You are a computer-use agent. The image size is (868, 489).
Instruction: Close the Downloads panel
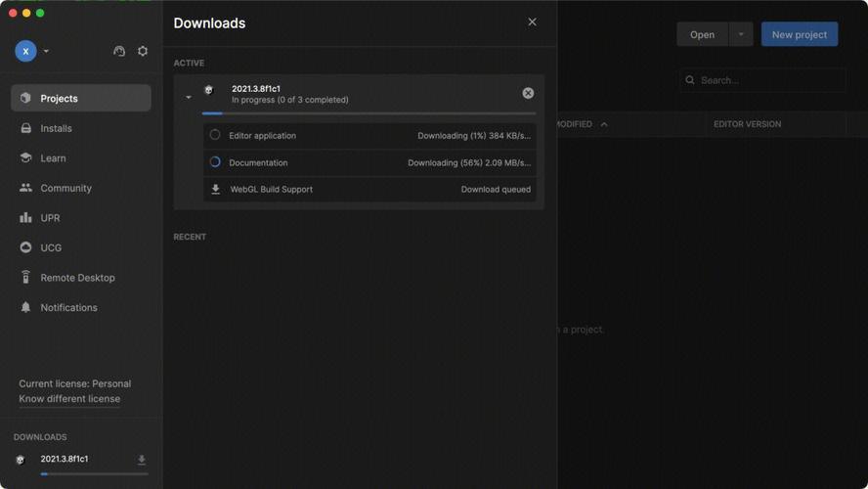(x=532, y=22)
